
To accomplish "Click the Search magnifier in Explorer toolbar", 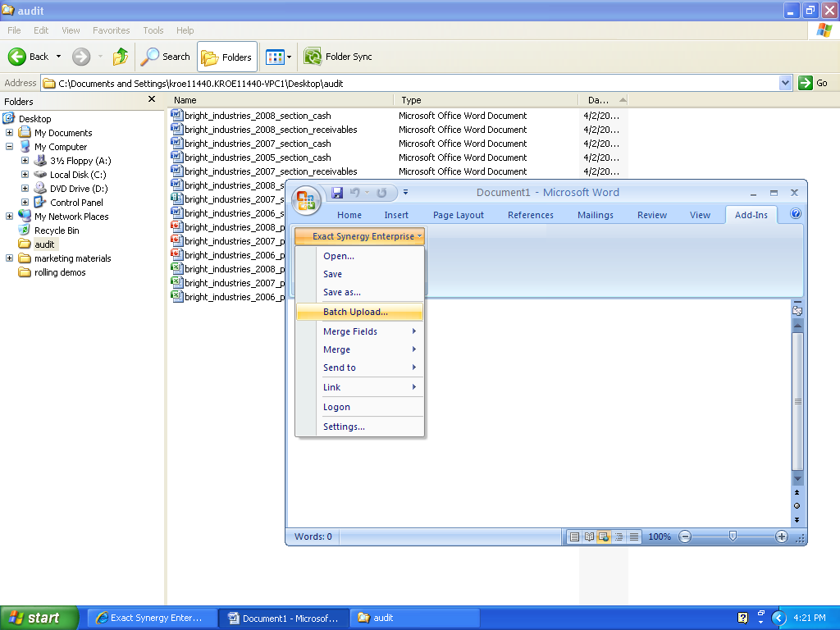I will pyautogui.click(x=149, y=57).
